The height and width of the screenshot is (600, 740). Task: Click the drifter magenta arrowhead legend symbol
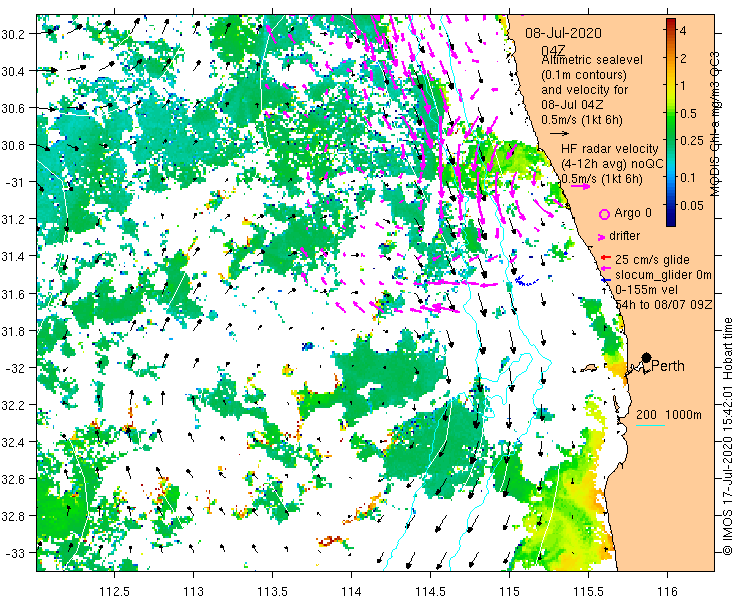point(602,237)
